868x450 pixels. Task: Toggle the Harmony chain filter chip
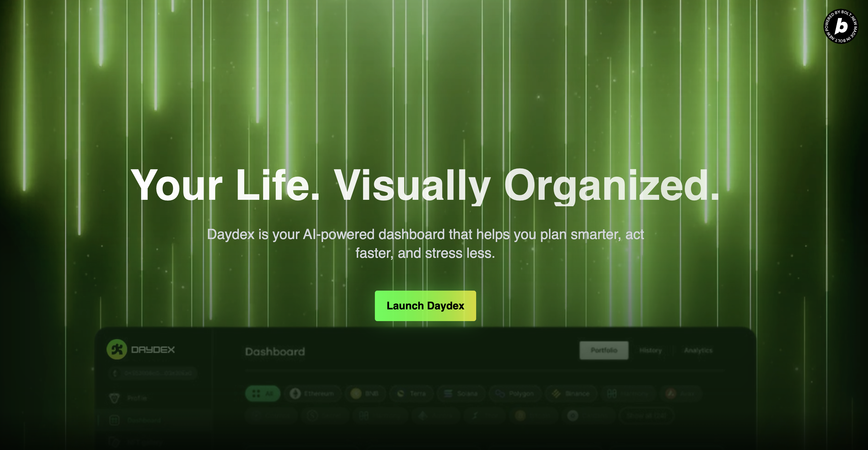click(628, 394)
